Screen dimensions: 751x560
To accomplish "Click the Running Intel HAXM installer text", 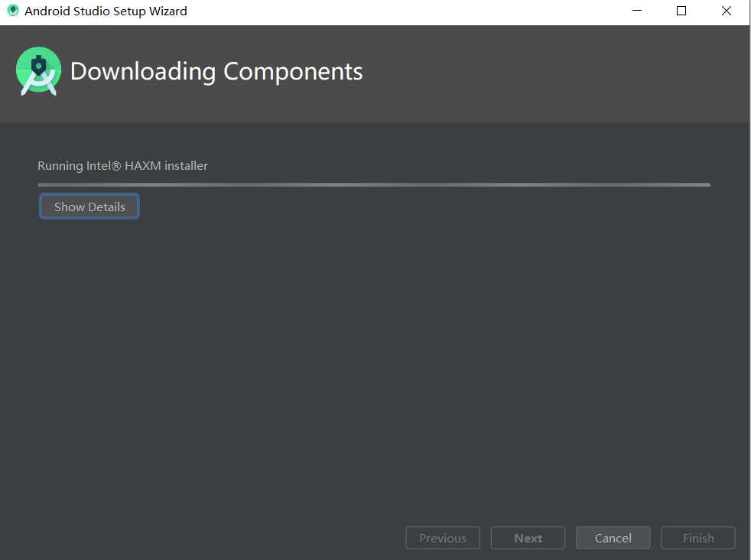I will pos(122,166).
